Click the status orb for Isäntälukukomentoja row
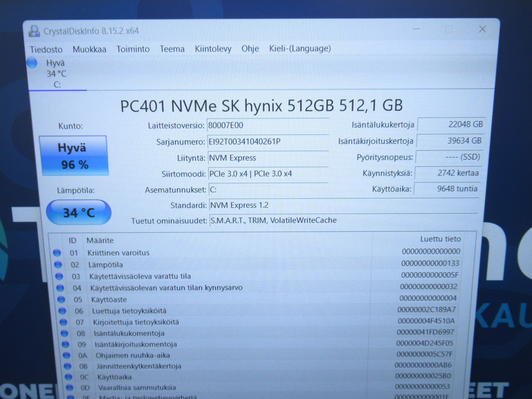Screen dimensions: 532x399 click(x=64, y=333)
